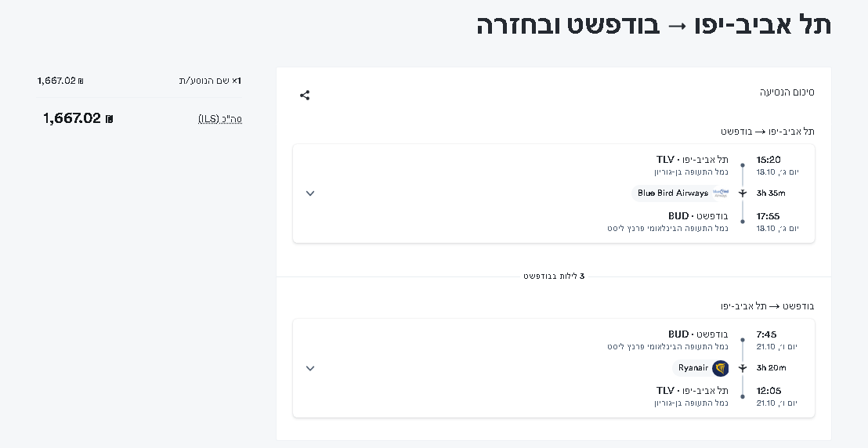The width and height of the screenshot is (868, 448).
Task: Click the 12:05 arrival time in Tel Aviv
Action: [x=768, y=391]
